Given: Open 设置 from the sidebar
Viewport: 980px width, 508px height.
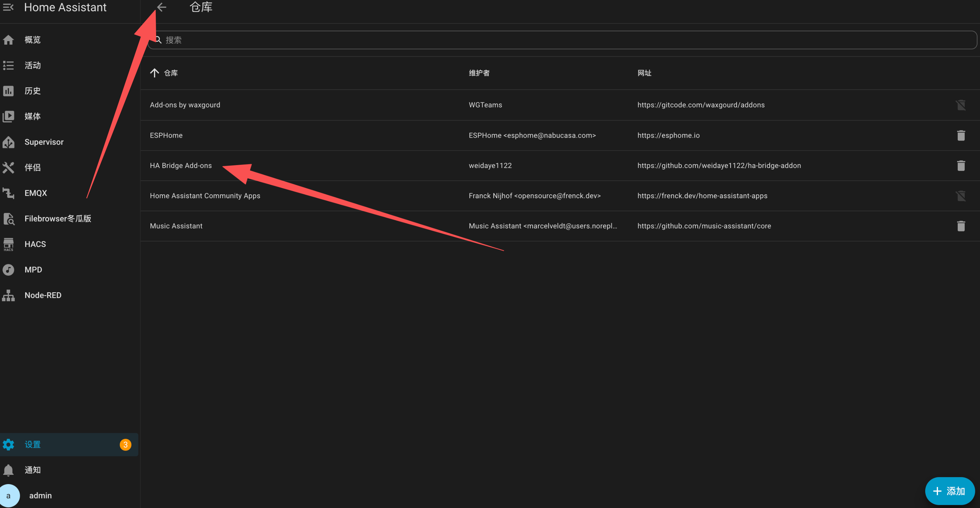Looking at the screenshot, I should [69, 445].
